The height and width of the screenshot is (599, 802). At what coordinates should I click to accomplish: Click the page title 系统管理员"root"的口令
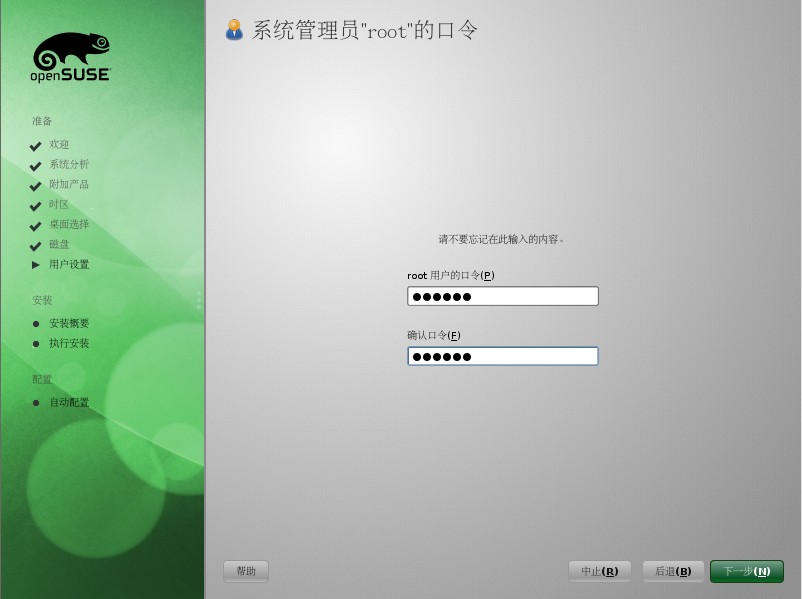tap(365, 31)
